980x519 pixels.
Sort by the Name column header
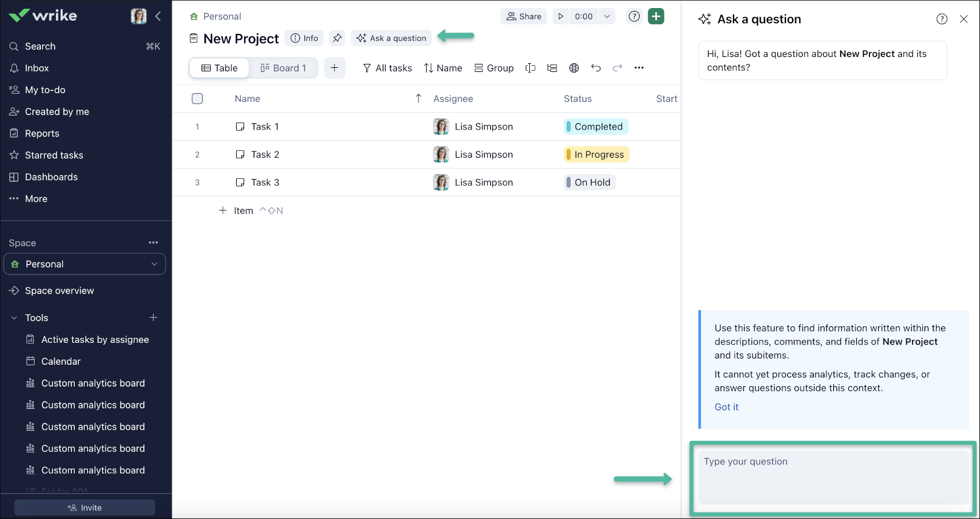pyautogui.click(x=248, y=99)
